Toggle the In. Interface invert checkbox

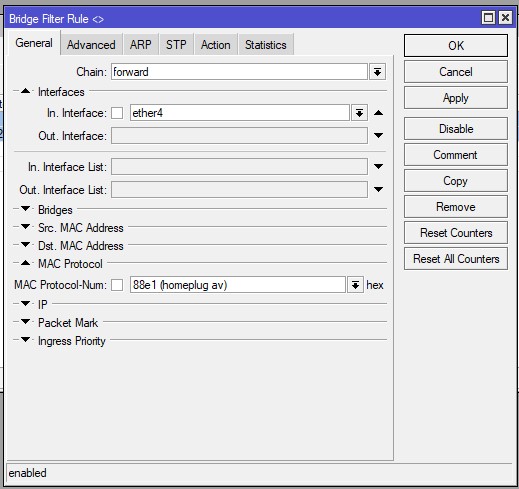coord(117,113)
